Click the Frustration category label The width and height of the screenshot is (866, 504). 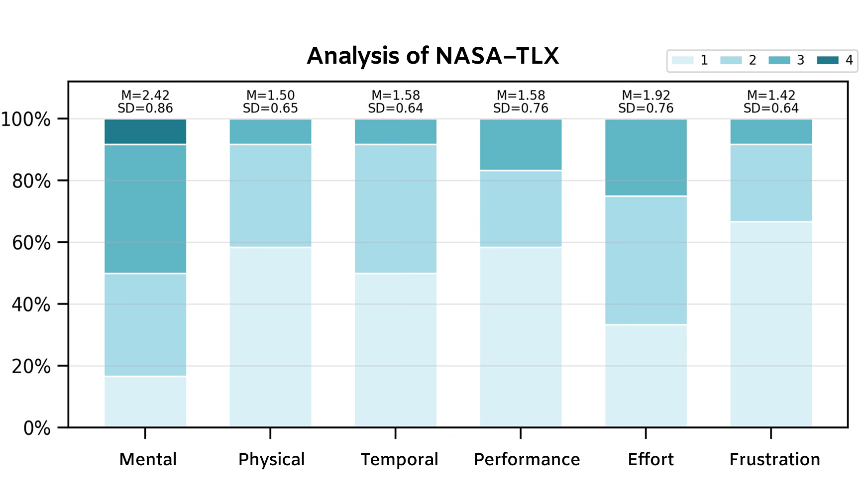(774, 459)
